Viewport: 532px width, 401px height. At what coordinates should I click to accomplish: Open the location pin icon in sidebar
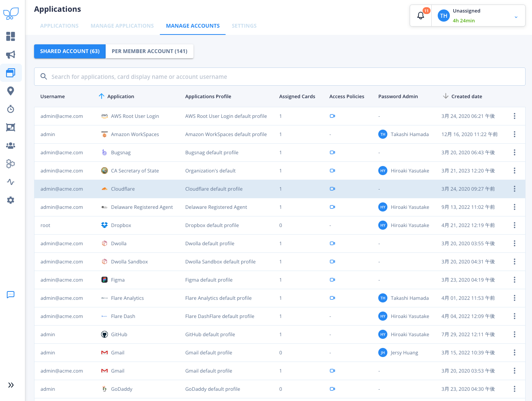click(11, 91)
